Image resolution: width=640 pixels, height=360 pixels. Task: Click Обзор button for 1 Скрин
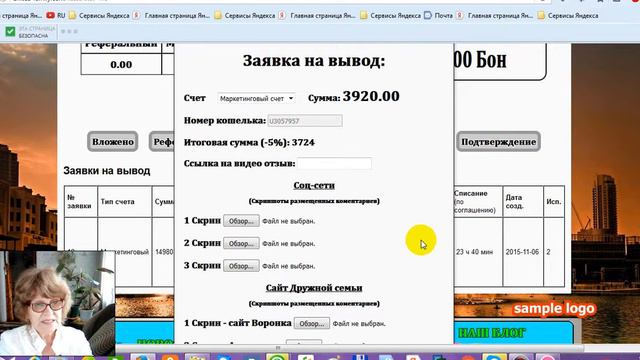click(x=241, y=221)
